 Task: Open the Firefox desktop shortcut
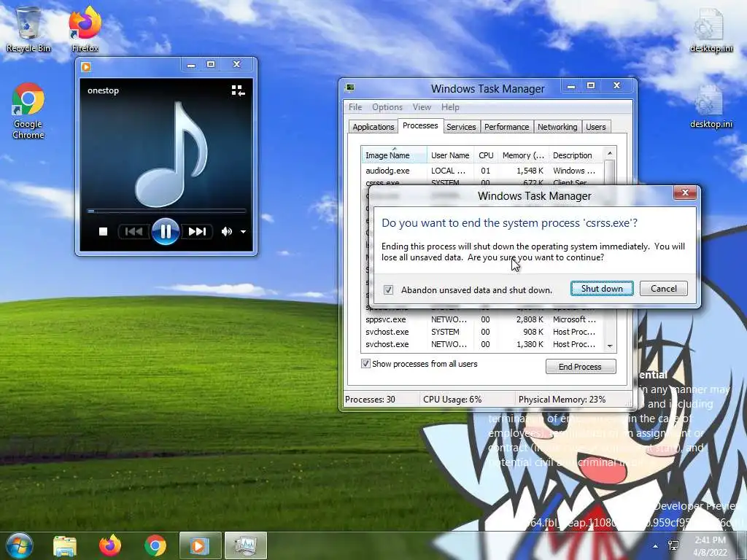[85, 29]
